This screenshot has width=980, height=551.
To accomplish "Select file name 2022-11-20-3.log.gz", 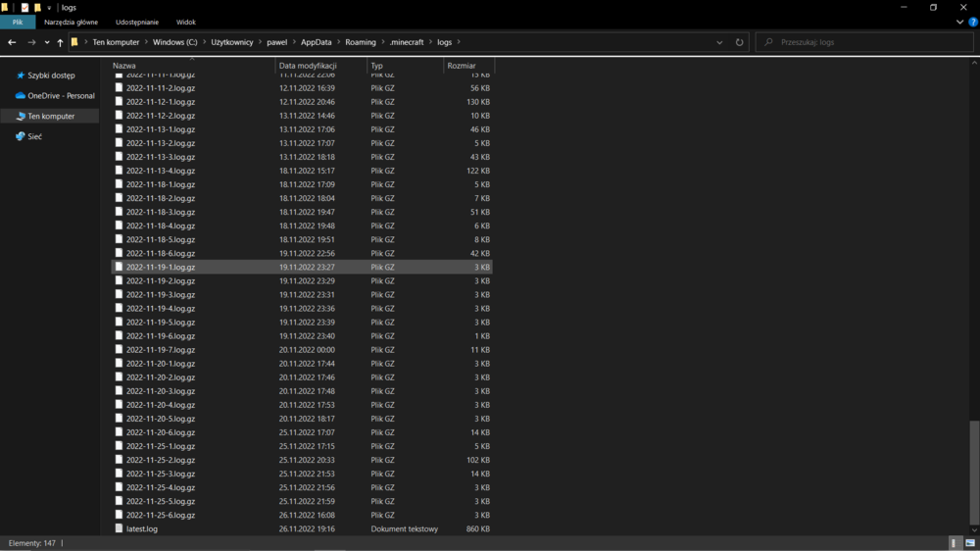I will pyautogui.click(x=161, y=391).
